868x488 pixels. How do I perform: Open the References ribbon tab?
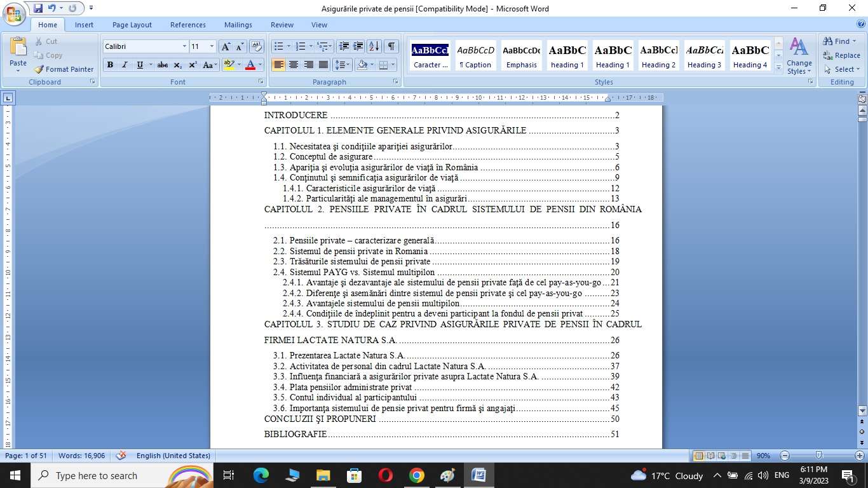tap(187, 25)
